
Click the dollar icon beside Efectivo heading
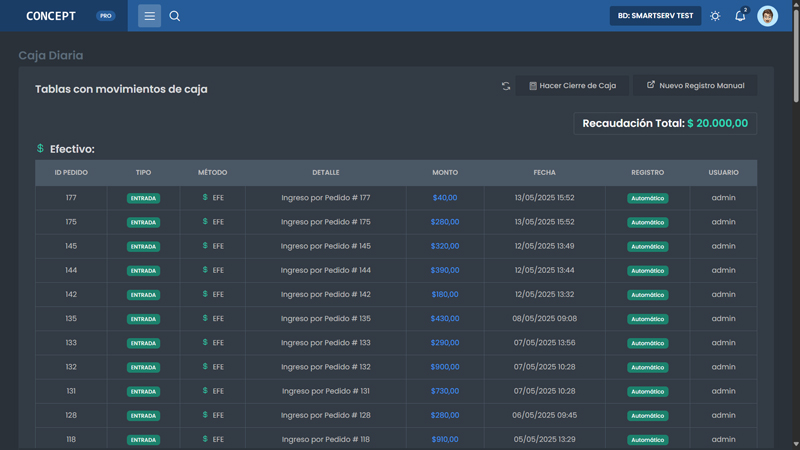tap(40, 149)
